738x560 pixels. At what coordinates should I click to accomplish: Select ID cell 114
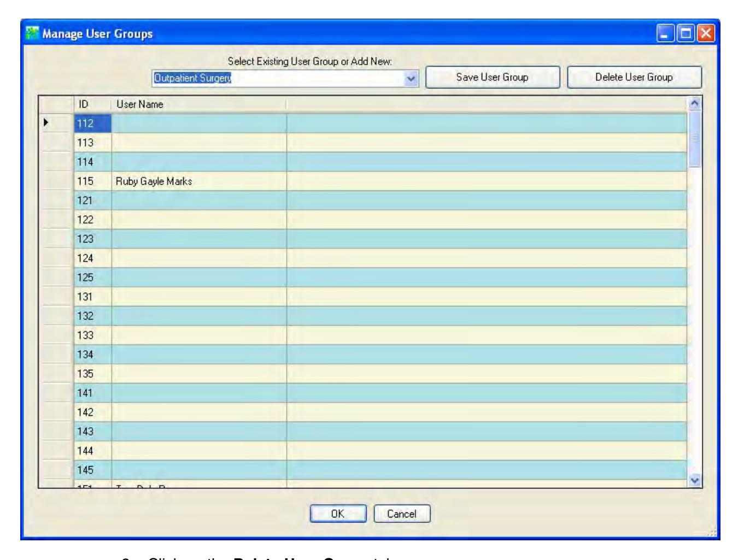92,162
